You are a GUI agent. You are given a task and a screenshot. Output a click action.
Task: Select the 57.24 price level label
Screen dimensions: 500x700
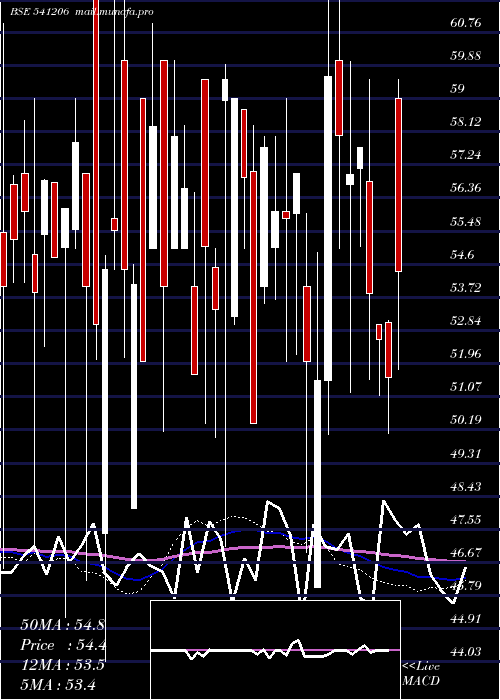click(x=466, y=155)
